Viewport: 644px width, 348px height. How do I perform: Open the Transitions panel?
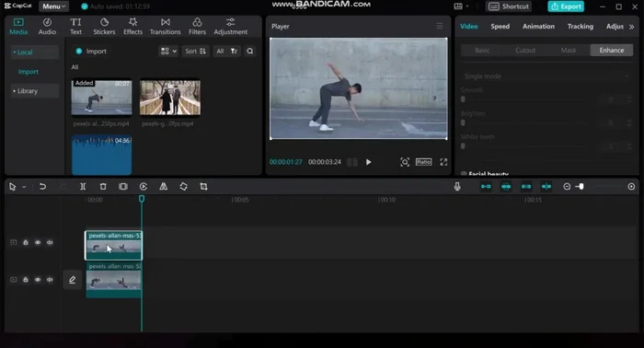pyautogui.click(x=165, y=27)
